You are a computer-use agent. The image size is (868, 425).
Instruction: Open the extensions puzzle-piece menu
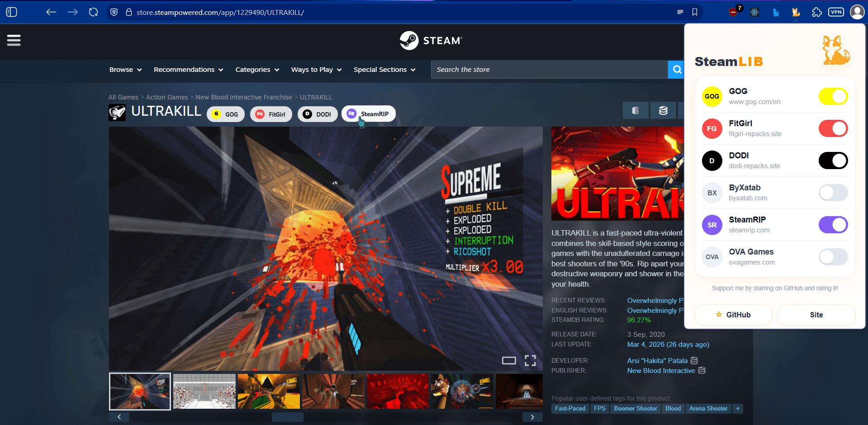coord(816,12)
